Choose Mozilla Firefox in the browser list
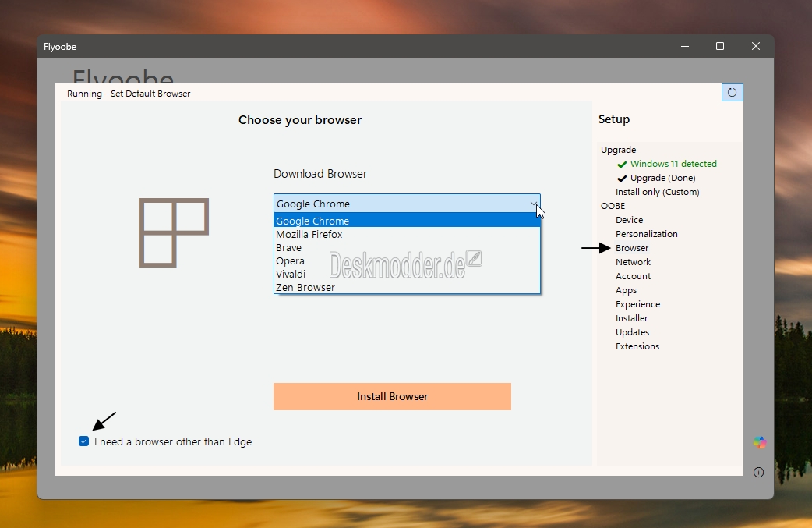 click(407, 234)
